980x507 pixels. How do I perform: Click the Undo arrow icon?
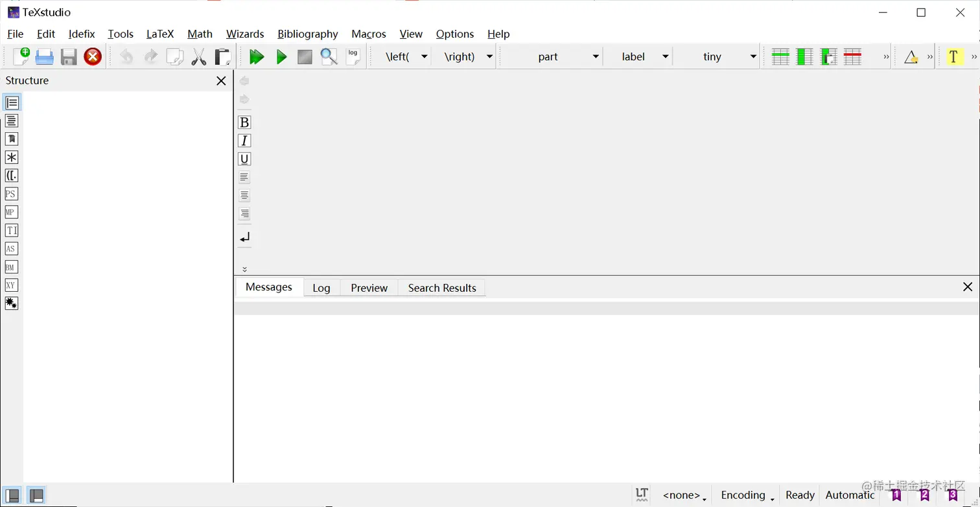(x=126, y=57)
